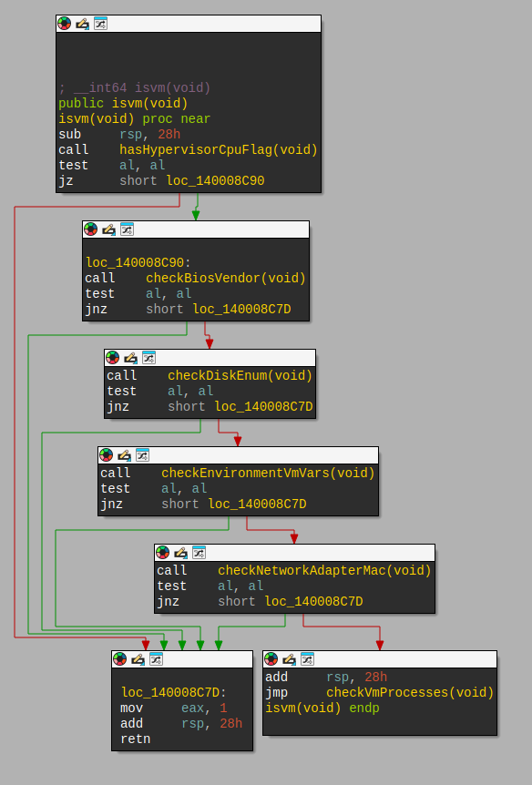The width and height of the screenshot is (532, 785).
Task: Click the pencil icon on the checkNetworkAdapterMac block
Action: tap(181, 552)
